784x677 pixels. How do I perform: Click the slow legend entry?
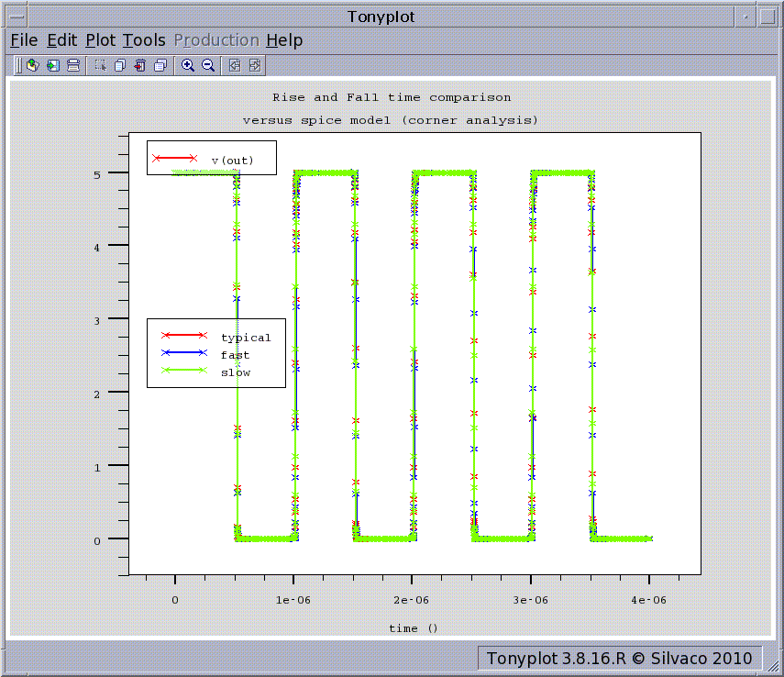[206, 372]
